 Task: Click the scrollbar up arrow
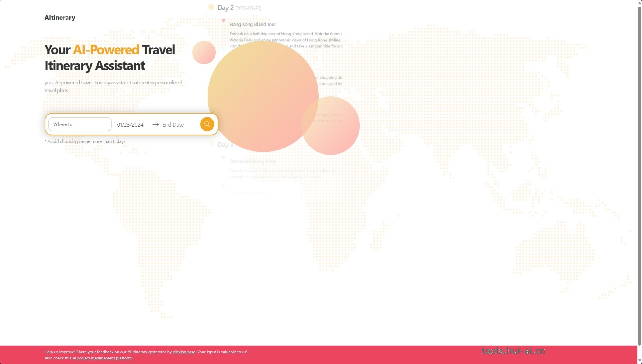point(639,3)
